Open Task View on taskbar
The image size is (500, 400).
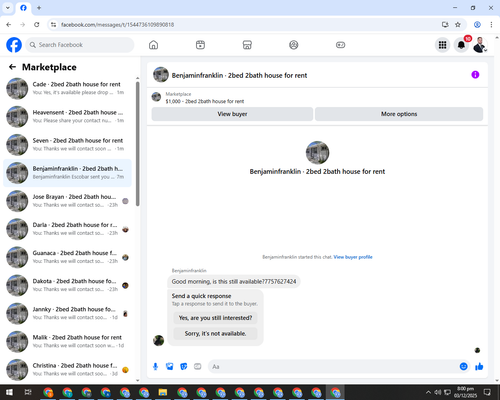click(28, 392)
